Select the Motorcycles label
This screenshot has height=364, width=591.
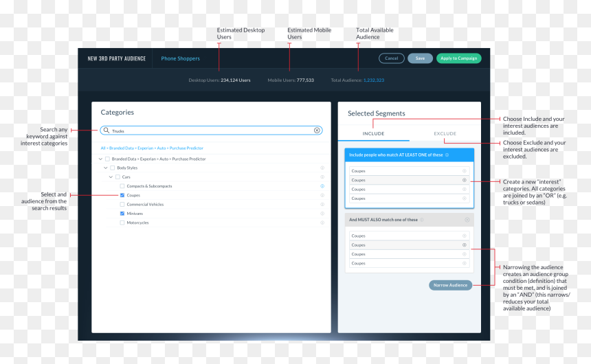137,223
